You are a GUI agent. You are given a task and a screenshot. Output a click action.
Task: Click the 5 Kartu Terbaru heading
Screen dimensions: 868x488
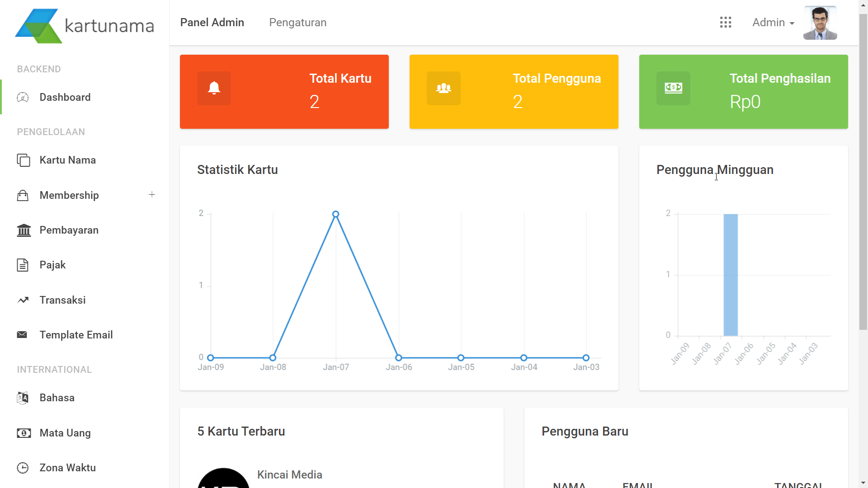point(241,432)
